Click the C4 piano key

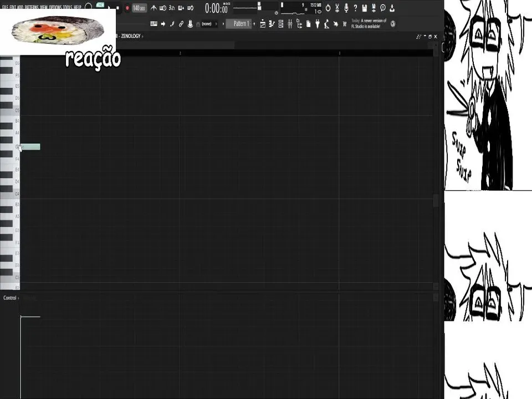[x=10, y=194]
